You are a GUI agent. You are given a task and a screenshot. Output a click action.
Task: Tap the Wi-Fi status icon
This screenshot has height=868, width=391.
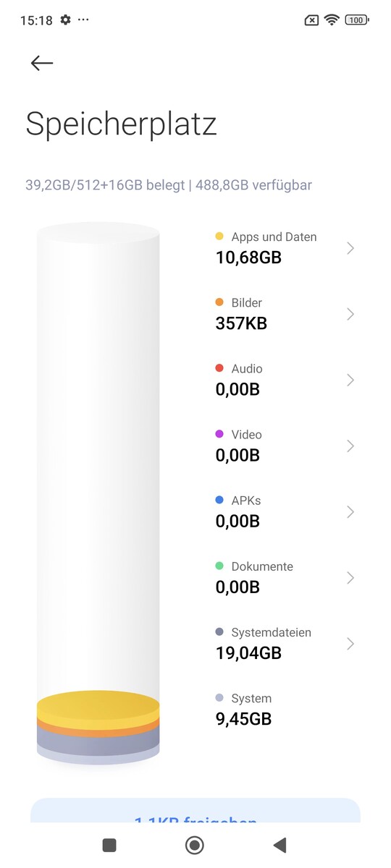(x=332, y=20)
